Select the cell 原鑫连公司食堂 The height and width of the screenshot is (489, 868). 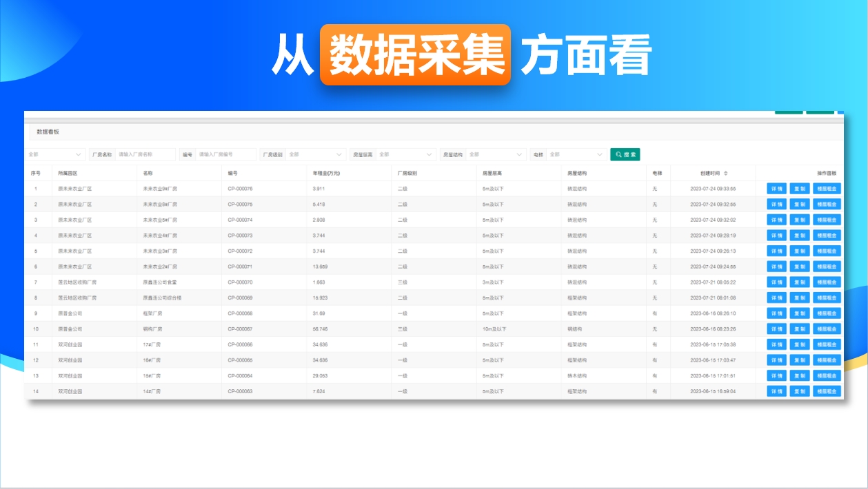click(x=160, y=282)
